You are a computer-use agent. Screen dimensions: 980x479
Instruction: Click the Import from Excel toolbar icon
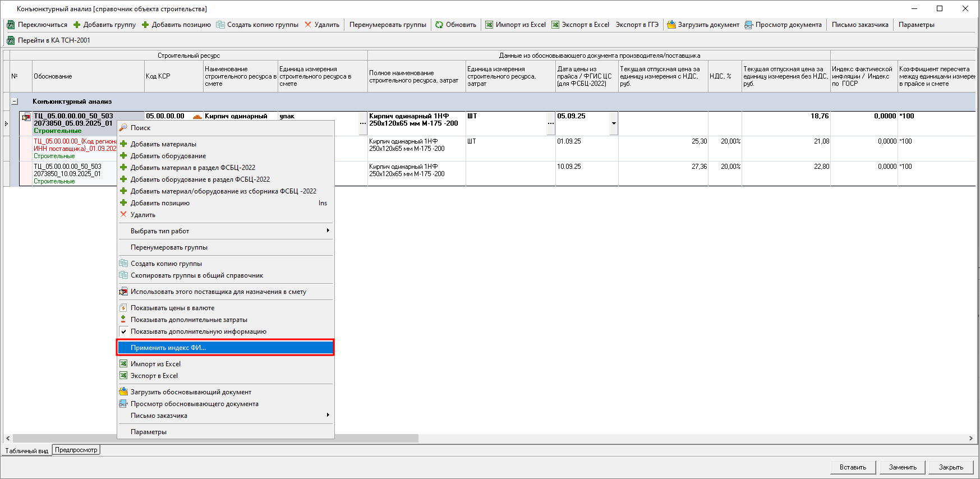click(489, 25)
